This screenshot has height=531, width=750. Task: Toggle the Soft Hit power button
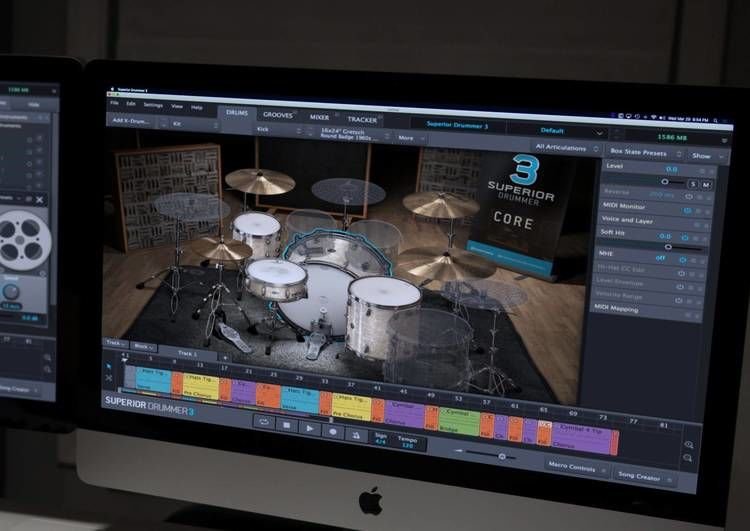tap(684, 237)
